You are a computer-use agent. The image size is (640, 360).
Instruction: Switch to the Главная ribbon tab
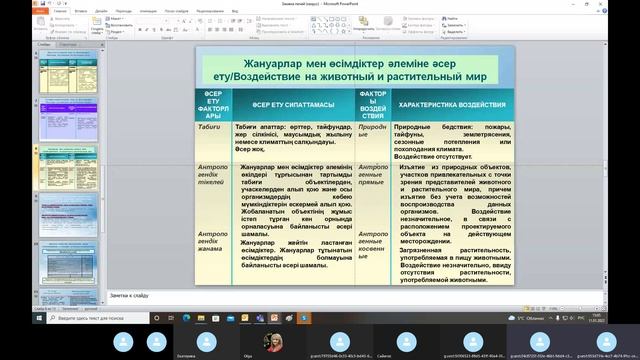pyautogui.click(x=60, y=11)
